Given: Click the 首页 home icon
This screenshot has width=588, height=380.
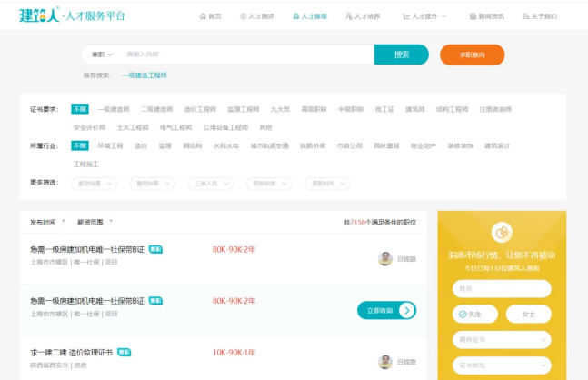Looking at the screenshot, I should [203, 16].
